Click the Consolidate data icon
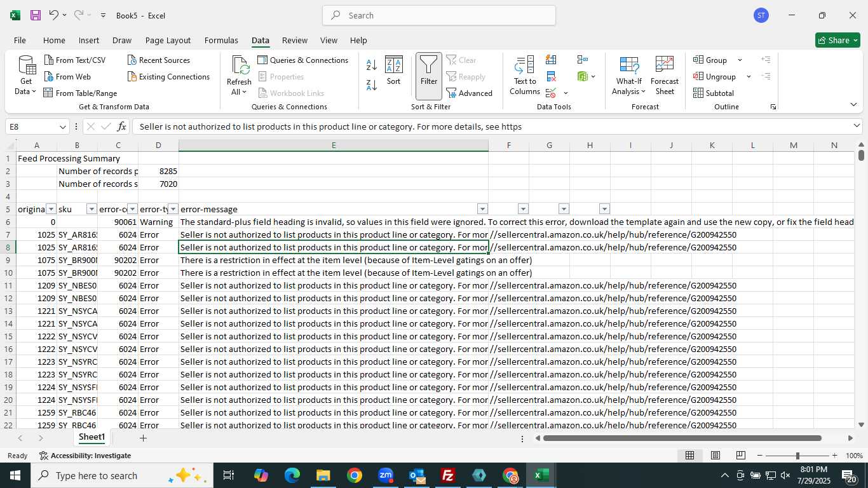 (582, 60)
